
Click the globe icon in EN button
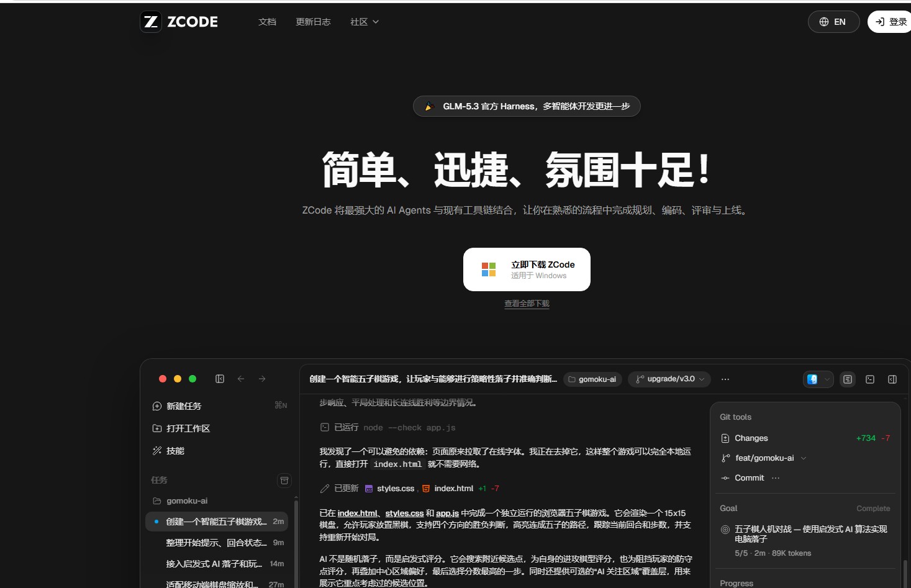(824, 22)
